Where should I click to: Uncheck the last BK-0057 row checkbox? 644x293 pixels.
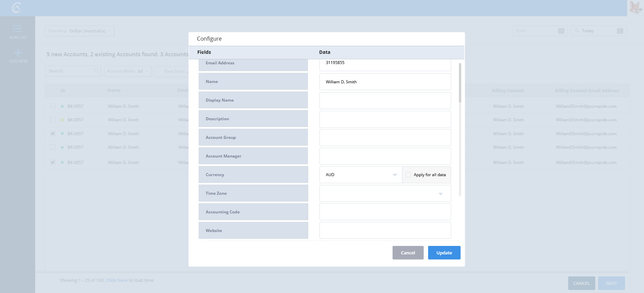pyautogui.click(x=53, y=162)
